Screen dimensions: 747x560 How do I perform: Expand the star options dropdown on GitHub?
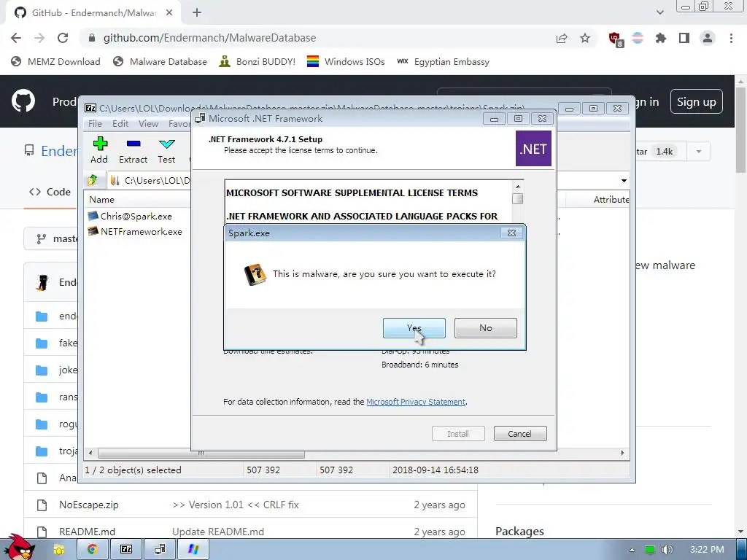pos(699,152)
